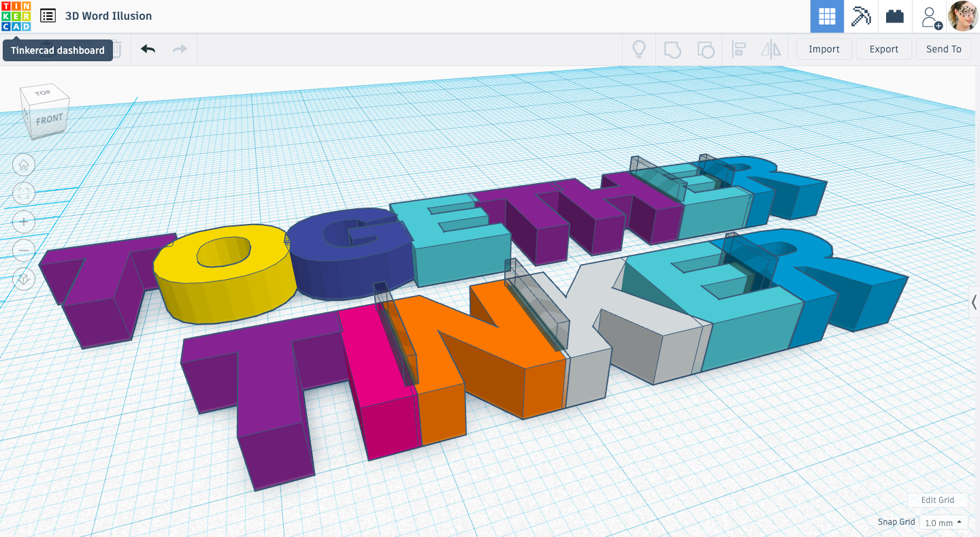Open the designs list icon beside the title
Image resolution: width=980 pixels, height=537 pixels.
coord(48,16)
